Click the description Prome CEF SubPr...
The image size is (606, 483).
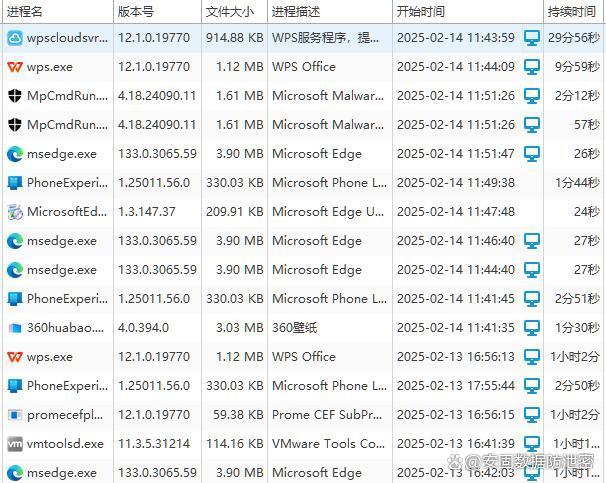[x=327, y=415]
